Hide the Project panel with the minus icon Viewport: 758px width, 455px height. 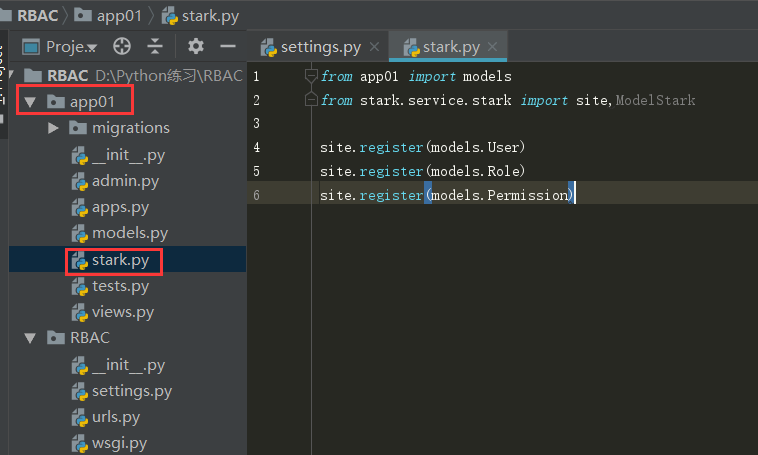(228, 46)
